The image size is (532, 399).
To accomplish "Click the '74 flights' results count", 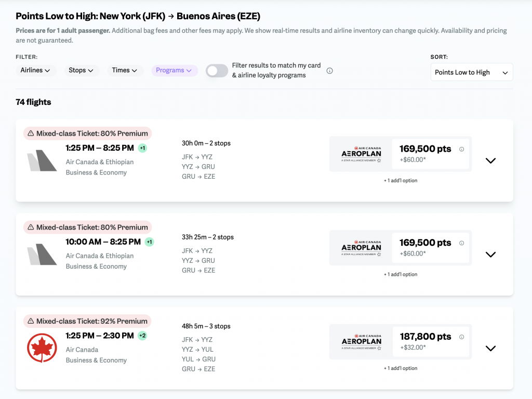I will coord(33,102).
